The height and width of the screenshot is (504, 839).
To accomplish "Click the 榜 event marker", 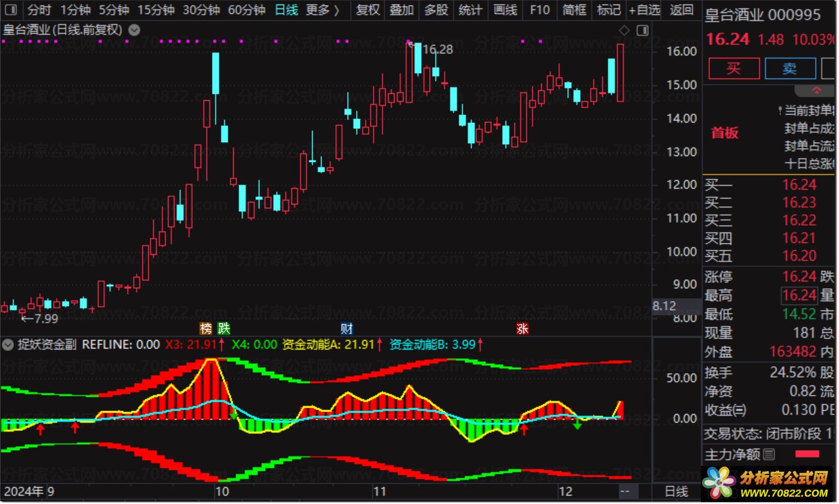I will click(206, 328).
